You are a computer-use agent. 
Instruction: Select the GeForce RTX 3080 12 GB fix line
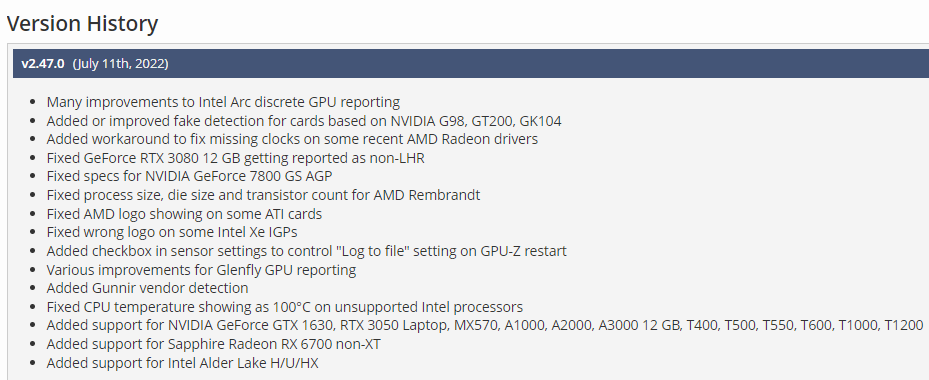(236, 158)
